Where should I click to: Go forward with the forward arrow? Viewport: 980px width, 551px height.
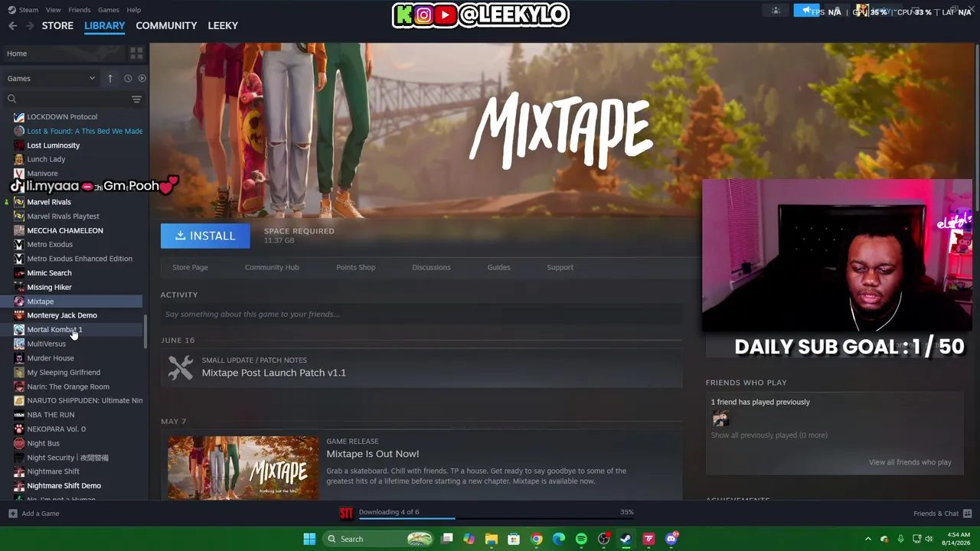30,25
